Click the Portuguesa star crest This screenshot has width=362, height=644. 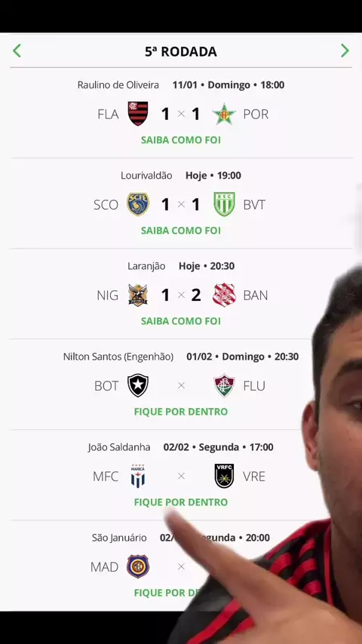tap(224, 114)
